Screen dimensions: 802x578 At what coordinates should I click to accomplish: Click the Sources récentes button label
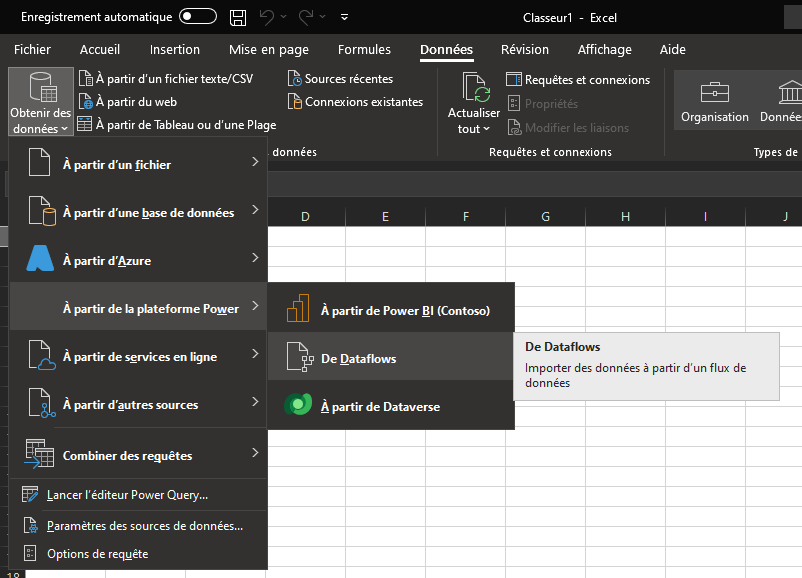click(x=349, y=79)
